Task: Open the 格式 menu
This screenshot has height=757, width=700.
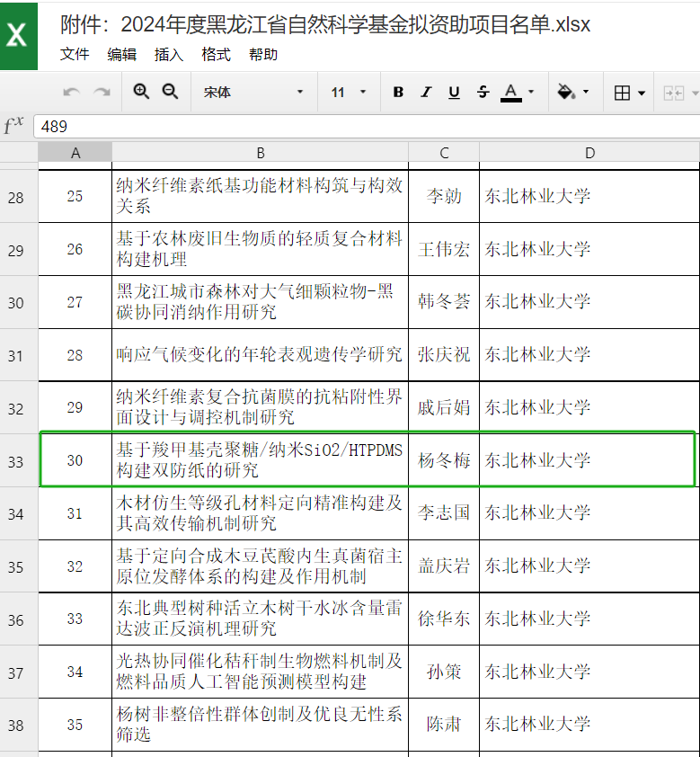Action: click(x=216, y=55)
